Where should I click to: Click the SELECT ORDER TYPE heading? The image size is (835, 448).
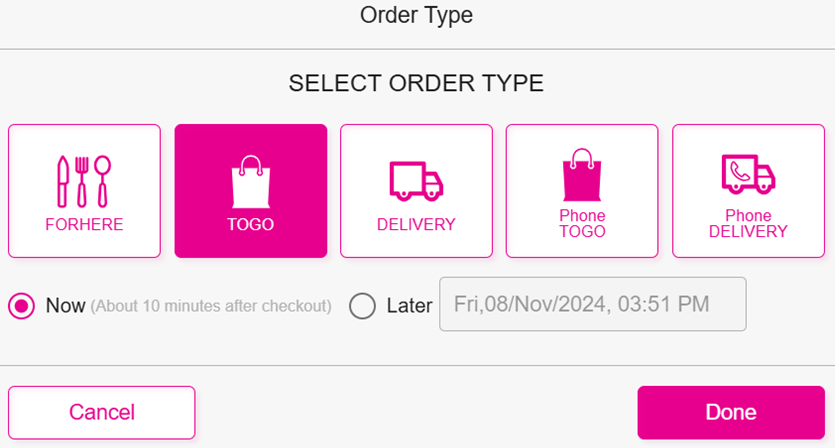click(416, 84)
